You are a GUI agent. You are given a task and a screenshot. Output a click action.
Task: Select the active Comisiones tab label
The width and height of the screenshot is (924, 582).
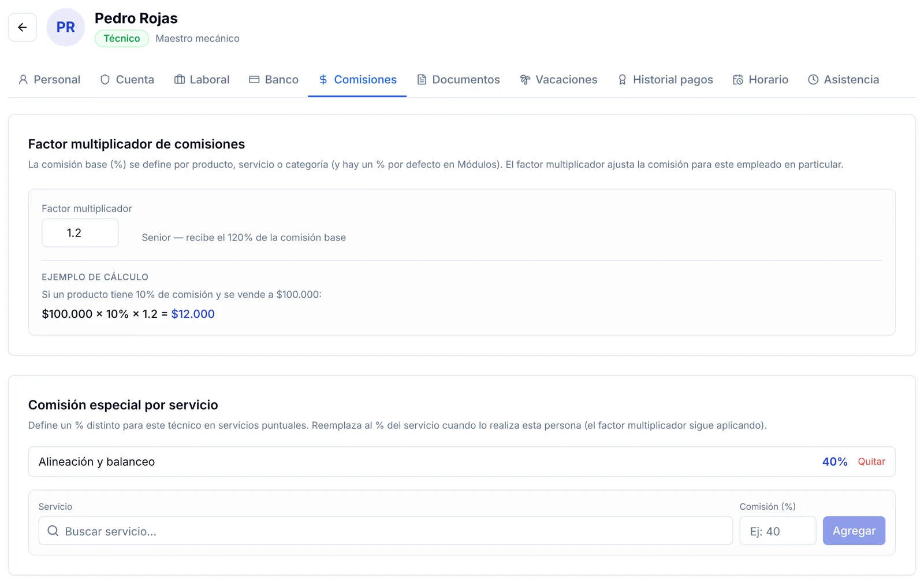click(365, 80)
